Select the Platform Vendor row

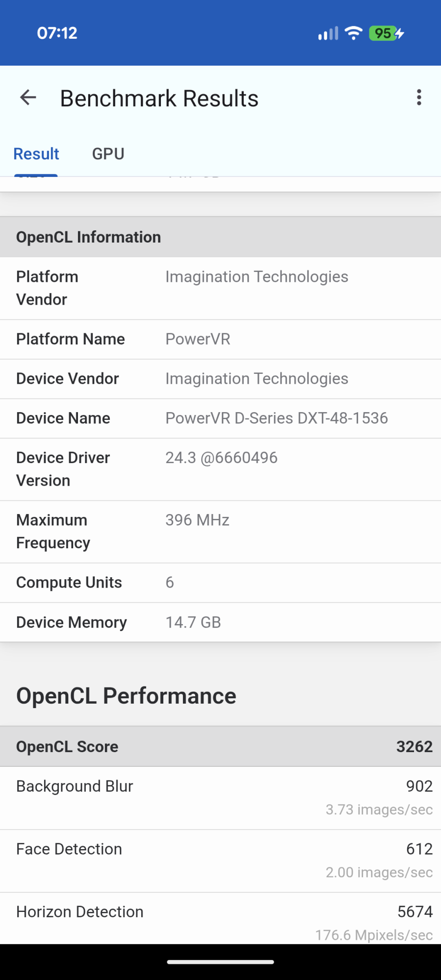pos(220,288)
